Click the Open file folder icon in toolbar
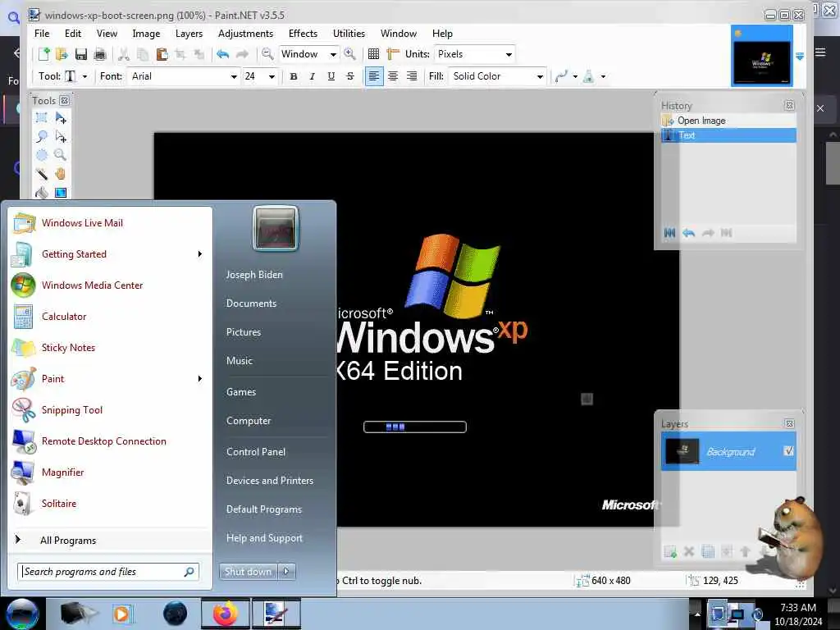This screenshot has width=840, height=630. tap(62, 54)
